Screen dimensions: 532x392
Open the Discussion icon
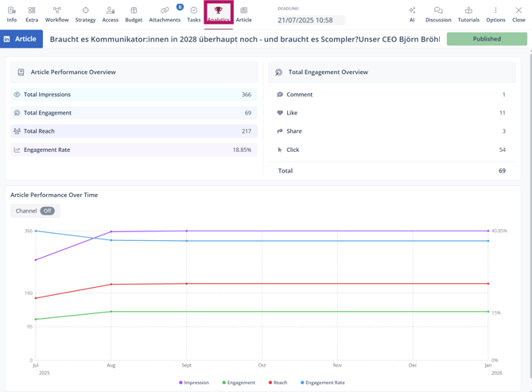point(438,14)
